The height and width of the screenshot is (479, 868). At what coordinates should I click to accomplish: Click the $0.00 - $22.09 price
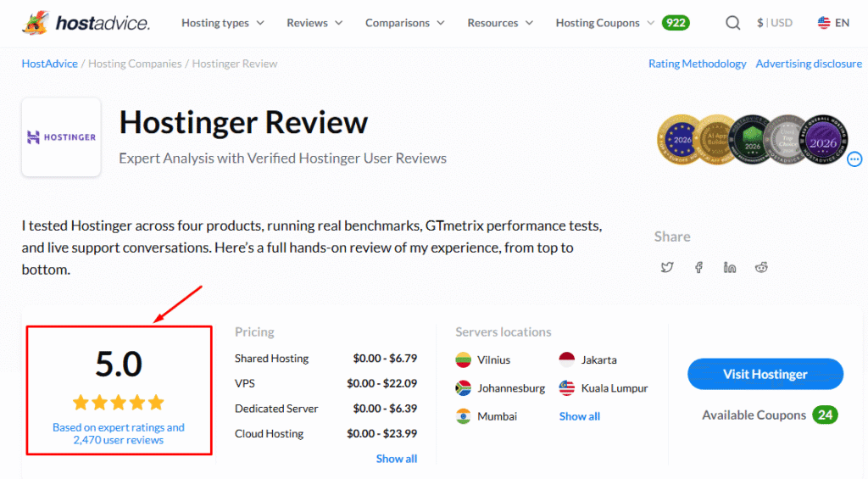click(382, 383)
